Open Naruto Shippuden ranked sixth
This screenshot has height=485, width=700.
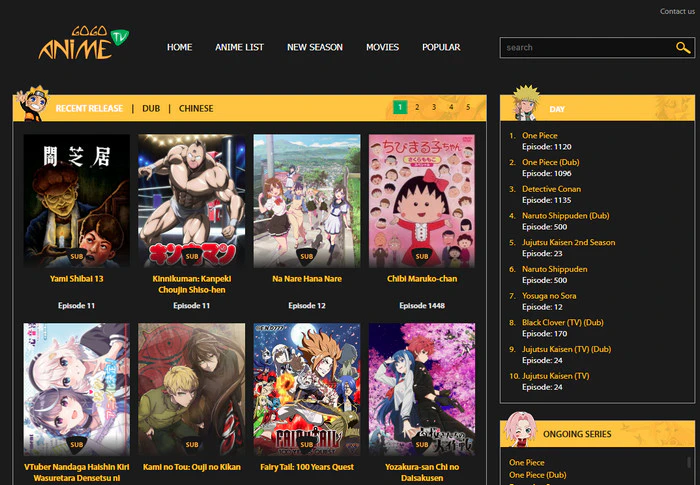[x=554, y=269]
